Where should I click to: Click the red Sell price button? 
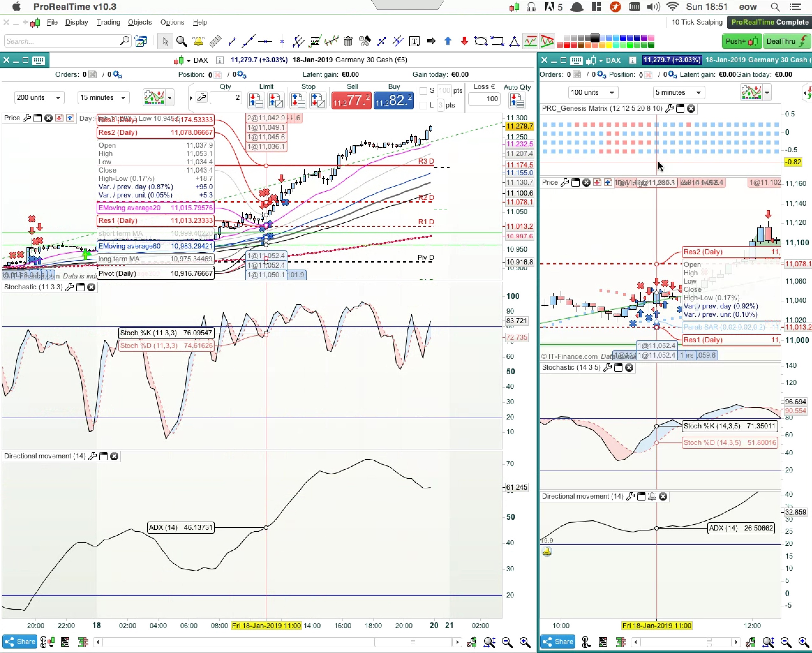coord(351,100)
